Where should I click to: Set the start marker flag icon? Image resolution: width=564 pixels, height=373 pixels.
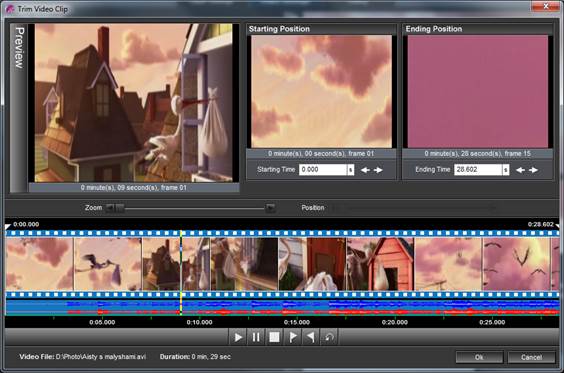292,337
